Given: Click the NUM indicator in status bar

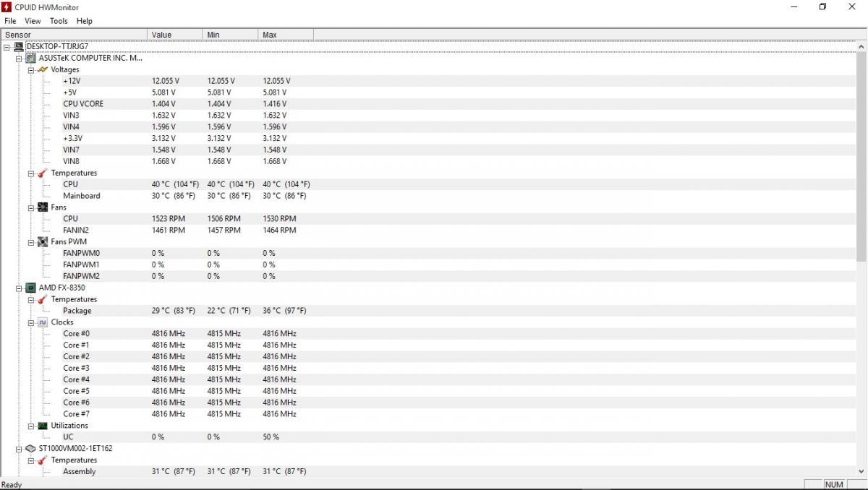Looking at the screenshot, I should click(x=834, y=484).
